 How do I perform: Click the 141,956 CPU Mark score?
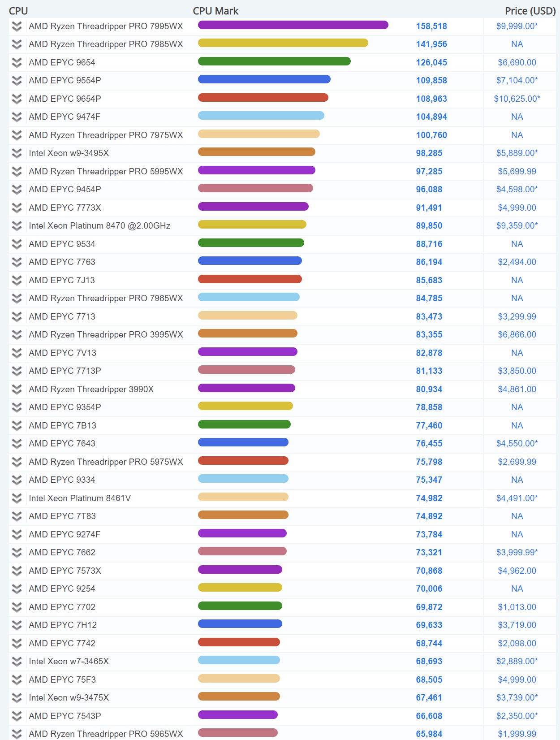coord(431,44)
